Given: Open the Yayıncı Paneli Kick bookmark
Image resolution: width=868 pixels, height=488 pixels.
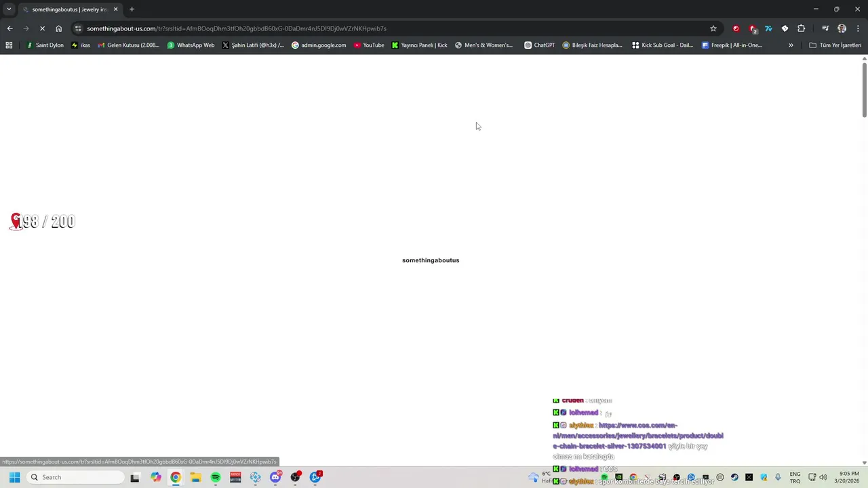Looking at the screenshot, I should tap(419, 45).
